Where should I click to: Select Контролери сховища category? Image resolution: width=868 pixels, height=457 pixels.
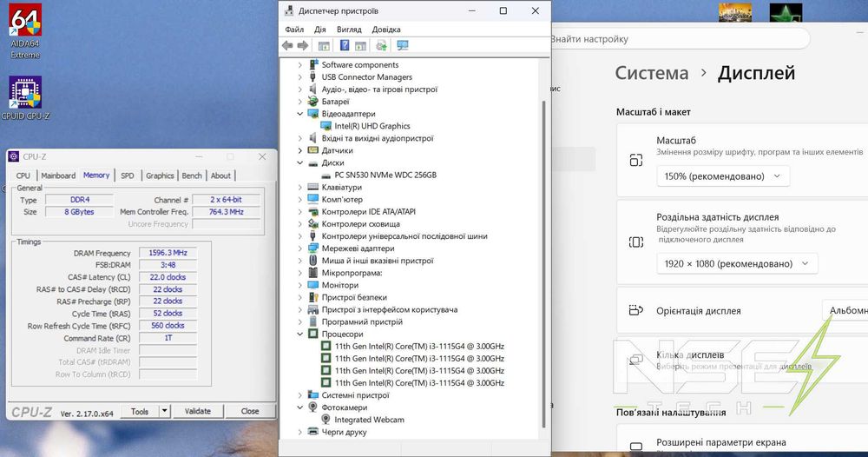tap(360, 224)
